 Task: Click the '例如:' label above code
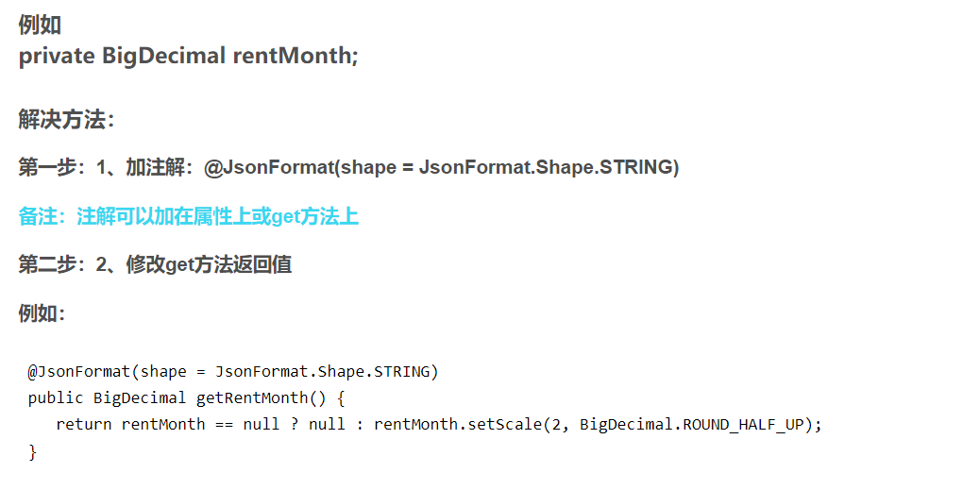[x=42, y=313]
